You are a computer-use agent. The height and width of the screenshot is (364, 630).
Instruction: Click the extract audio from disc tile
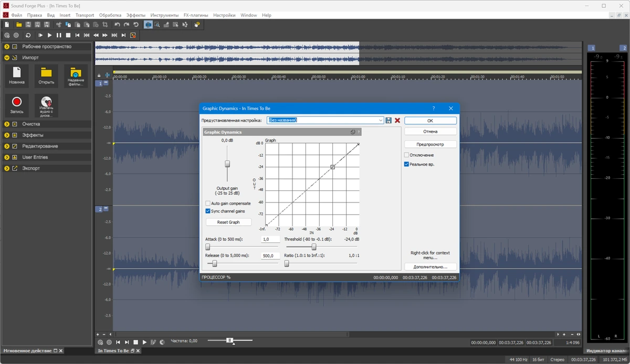click(x=46, y=105)
